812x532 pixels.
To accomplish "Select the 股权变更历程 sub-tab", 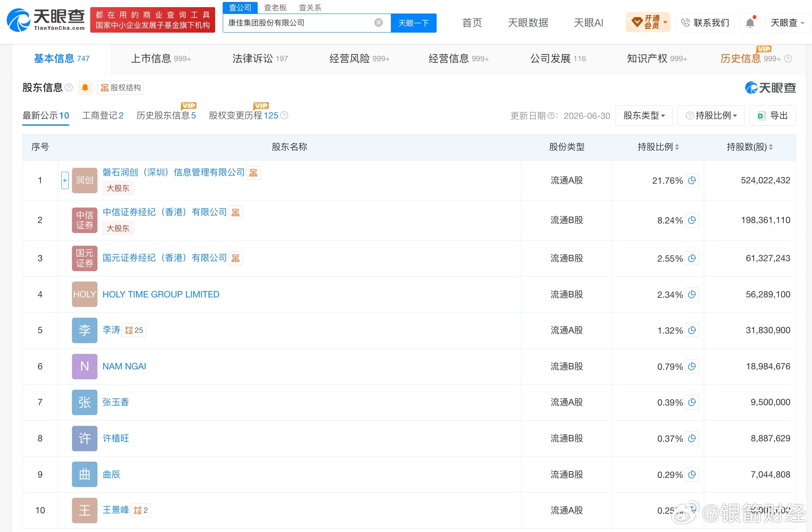I will (x=243, y=116).
